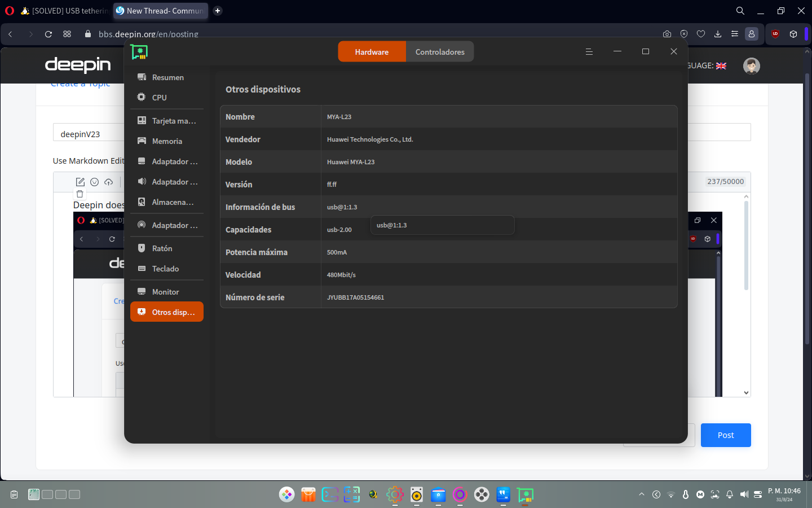Show Memoria device details
The height and width of the screenshot is (508, 812).
167,141
